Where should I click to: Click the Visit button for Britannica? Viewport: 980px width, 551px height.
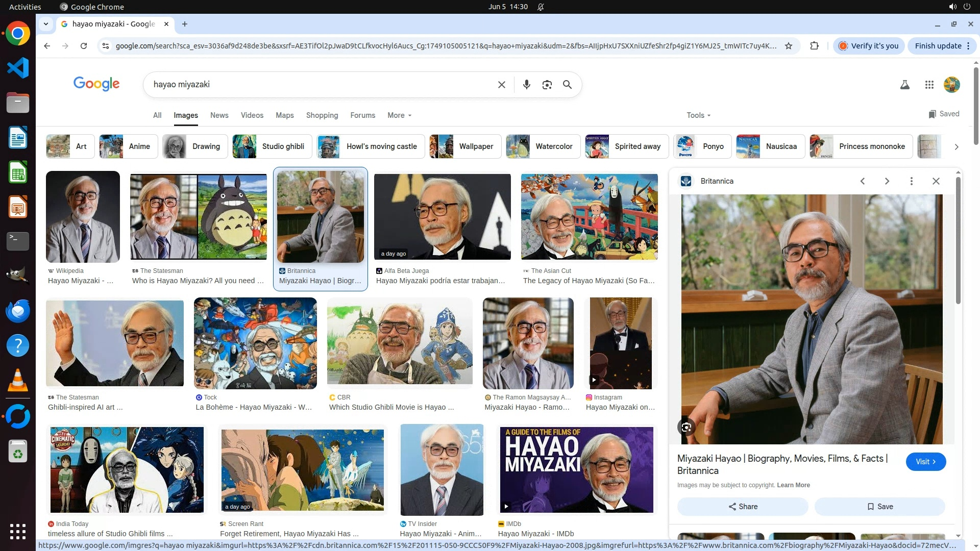click(x=925, y=462)
